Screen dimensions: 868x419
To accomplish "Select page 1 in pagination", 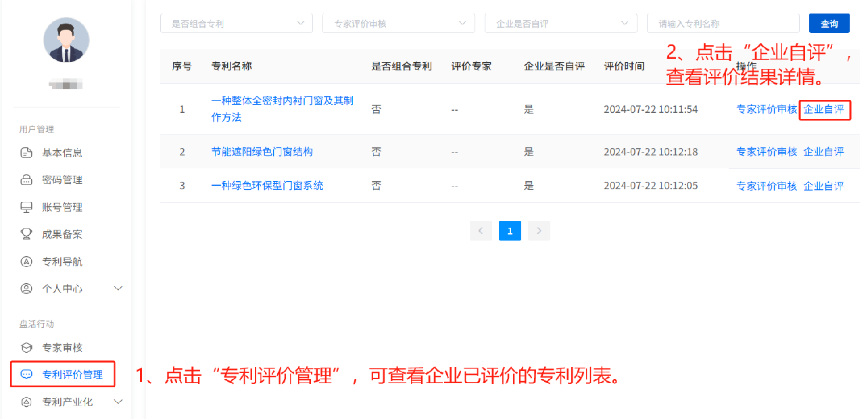I will click(510, 231).
